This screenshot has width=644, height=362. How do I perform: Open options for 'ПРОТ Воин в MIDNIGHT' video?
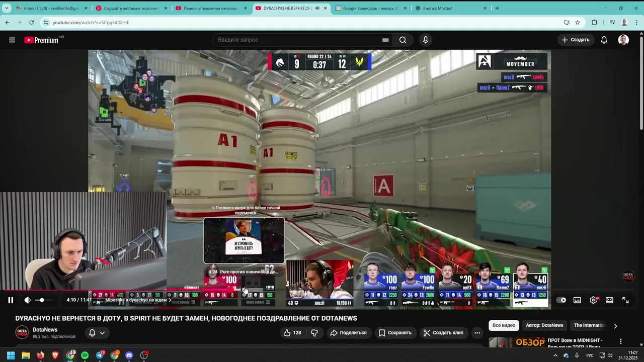(620, 341)
